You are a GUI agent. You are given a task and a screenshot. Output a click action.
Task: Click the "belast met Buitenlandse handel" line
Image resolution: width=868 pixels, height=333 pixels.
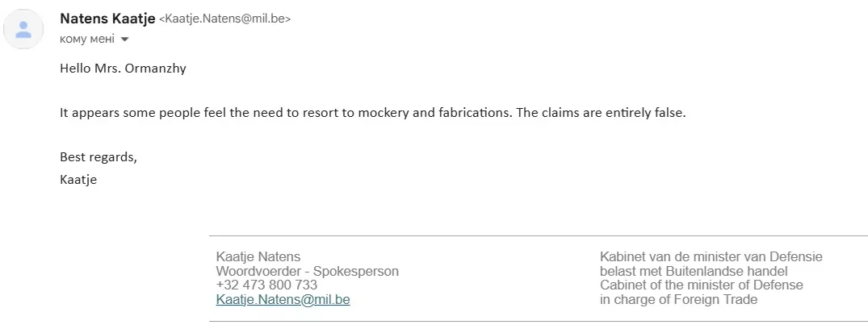(693, 272)
